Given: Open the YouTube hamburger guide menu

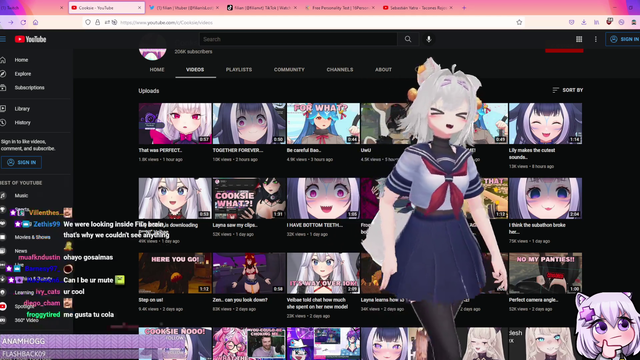Looking at the screenshot, I should coord(3,39).
